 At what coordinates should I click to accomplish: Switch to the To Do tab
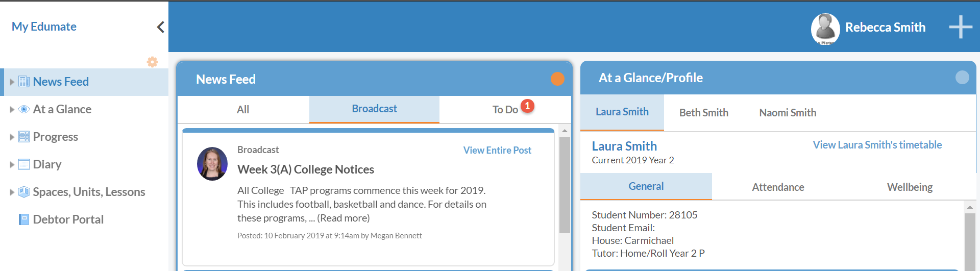(x=505, y=110)
